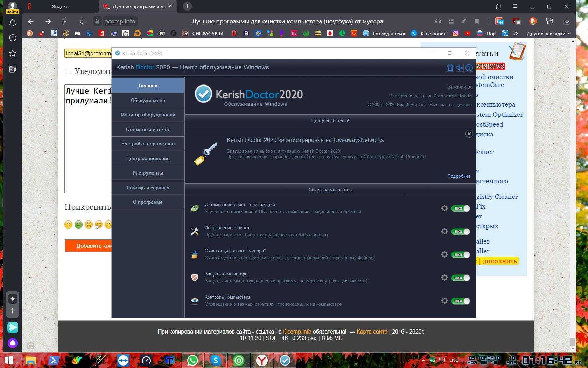Click the Kerish Doctor help question icon

tap(469, 68)
